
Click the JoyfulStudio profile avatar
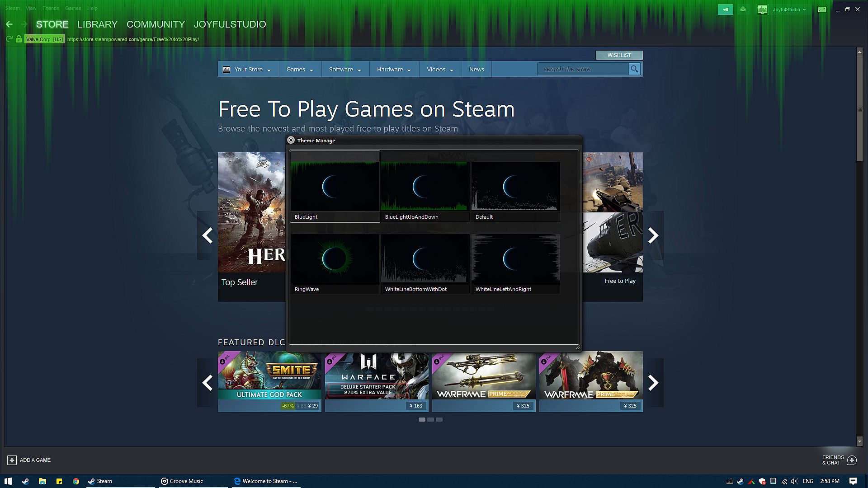click(762, 9)
